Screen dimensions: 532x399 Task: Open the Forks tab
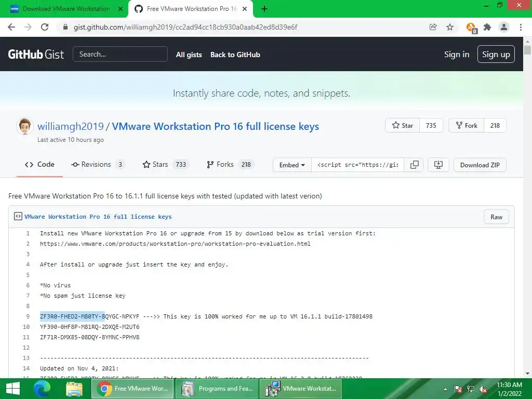pyautogui.click(x=230, y=165)
